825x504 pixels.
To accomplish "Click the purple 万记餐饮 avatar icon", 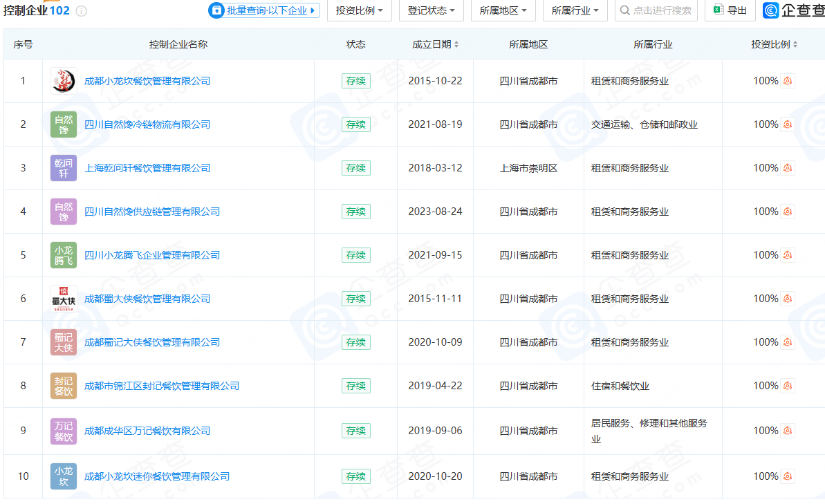I will [64, 431].
